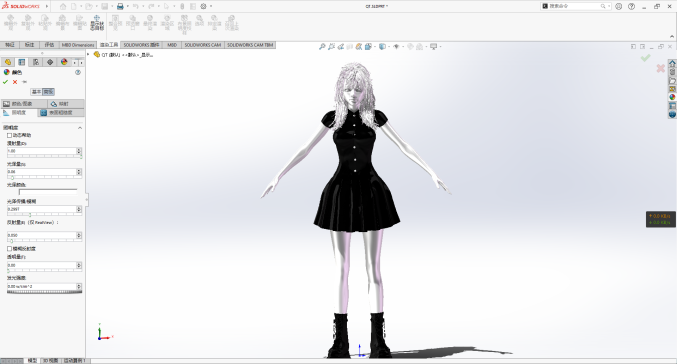Click the command search box
Viewport: 677px width, 364px height.
[x=575, y=6]
